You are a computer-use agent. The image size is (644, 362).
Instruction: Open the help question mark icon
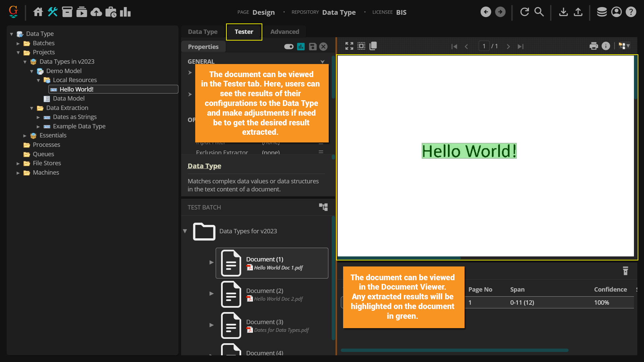pos(631,12)
